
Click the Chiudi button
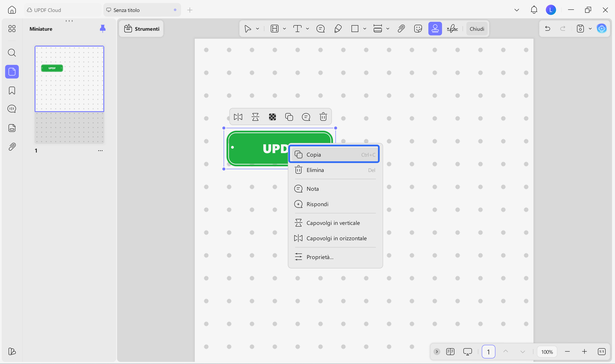(x=477, y=29)
